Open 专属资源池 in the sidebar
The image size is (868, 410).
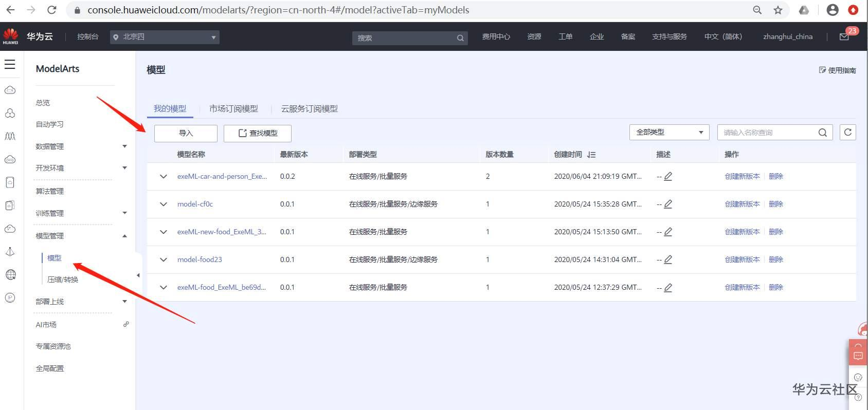click(53, 346)
